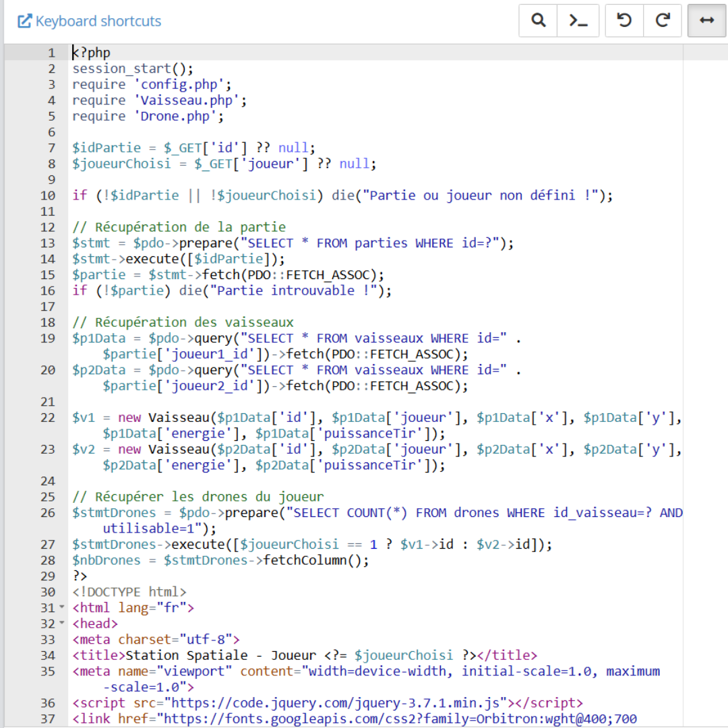Click the 'config.php' string in code
This screenshot has height=728, width=728.
click(x=182, y=84)
